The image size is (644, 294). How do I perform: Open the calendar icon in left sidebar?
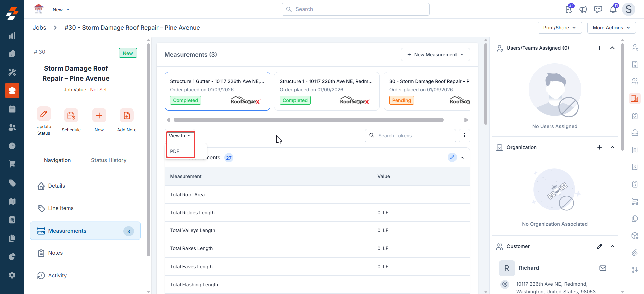pyautogui.click(x=12, y=109)
